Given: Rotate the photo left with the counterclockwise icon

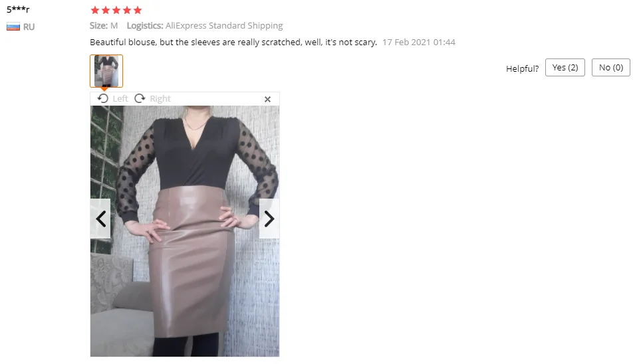Looking at the screenshot, I should pos(103,98).
